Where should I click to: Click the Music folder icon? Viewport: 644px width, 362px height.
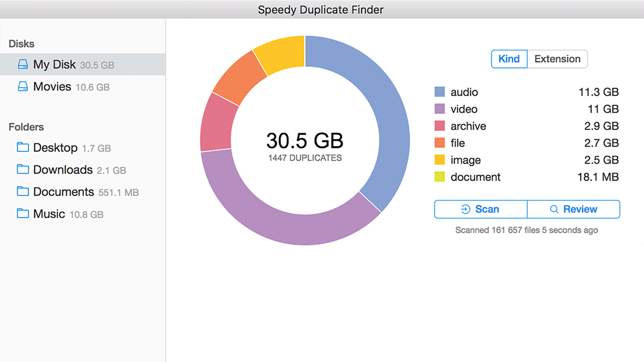(23, 214)
